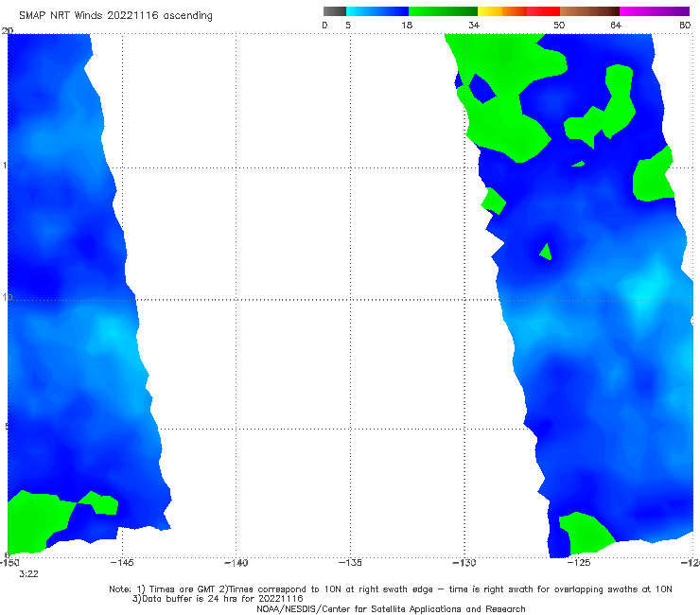The height and width of the screenshot is (615, 700).
Task: Click the brown segment of the color bar
Action: pyautogui.click(x=589, y=11)
